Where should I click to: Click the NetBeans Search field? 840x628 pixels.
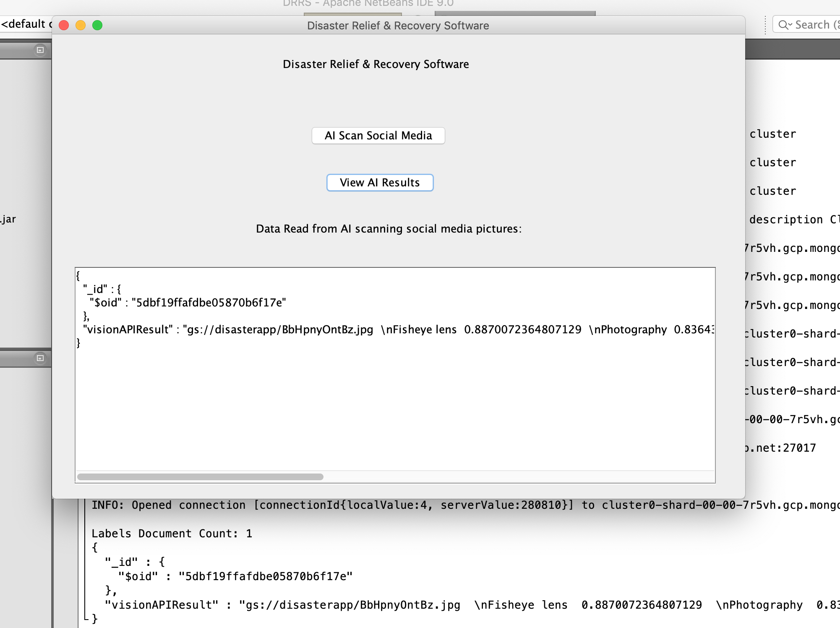pos(814,25)
